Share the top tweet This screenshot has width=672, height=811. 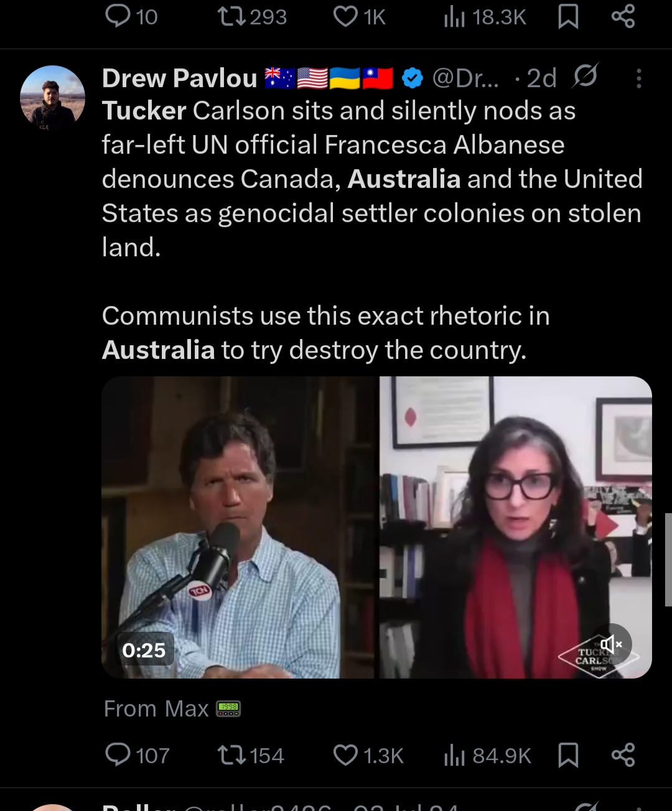coord(623,17)
